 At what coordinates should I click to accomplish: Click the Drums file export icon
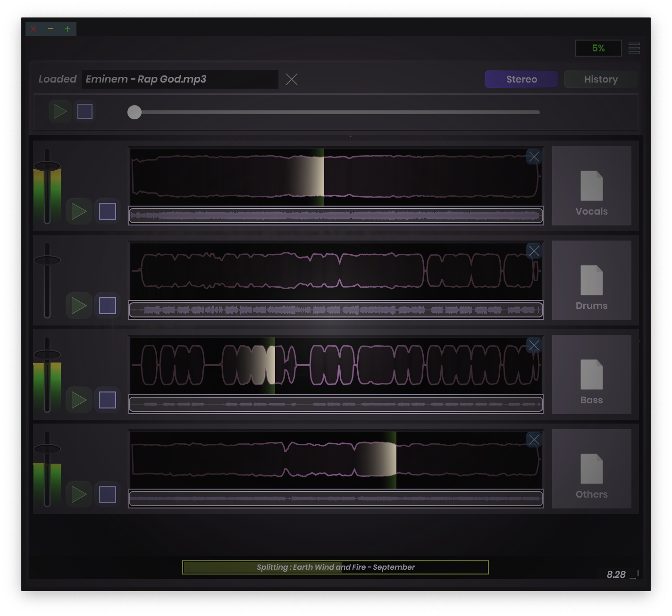[x=591, y=280]
